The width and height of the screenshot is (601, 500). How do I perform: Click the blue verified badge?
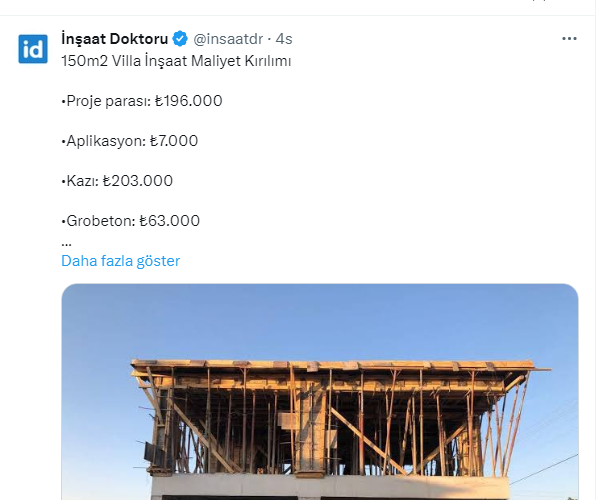(x=180, y=39)
